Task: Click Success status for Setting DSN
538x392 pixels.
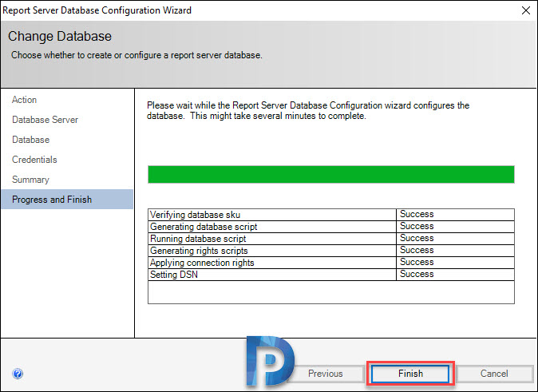Action: [417, 275]
